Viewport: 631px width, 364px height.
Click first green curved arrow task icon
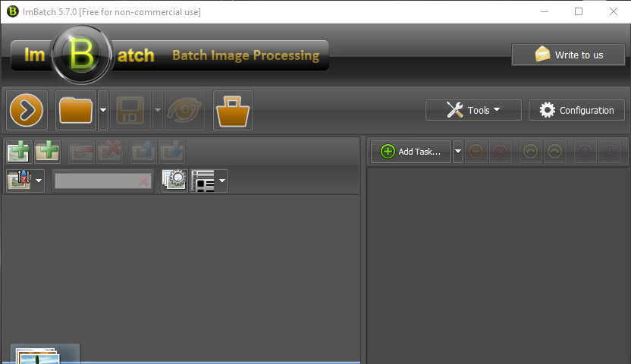pos(530,152)
